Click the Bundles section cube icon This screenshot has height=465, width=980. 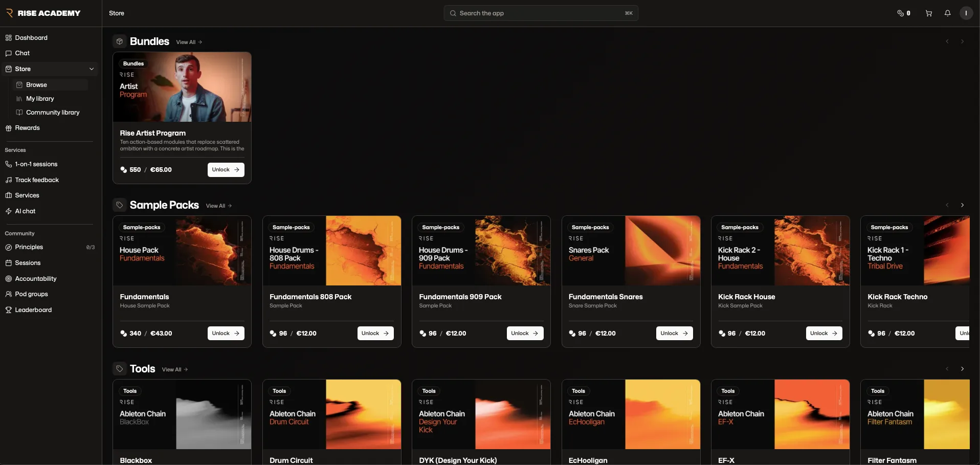point(119,41)
